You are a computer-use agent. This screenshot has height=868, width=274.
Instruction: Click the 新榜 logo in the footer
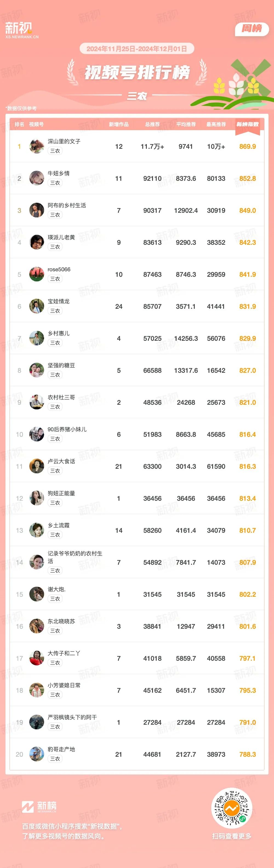39,807
